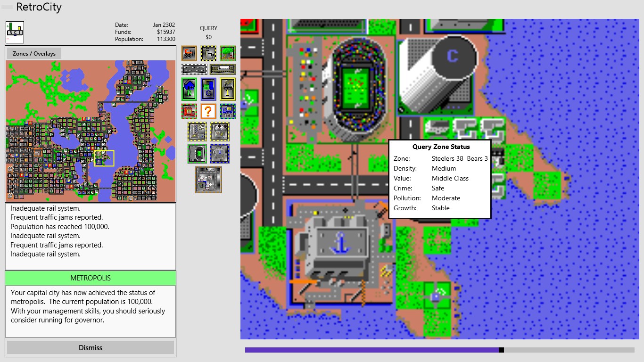Viewport: 644px width, 362px height.
Task: Pick the Airport building tool
Action: coord(208,180)
